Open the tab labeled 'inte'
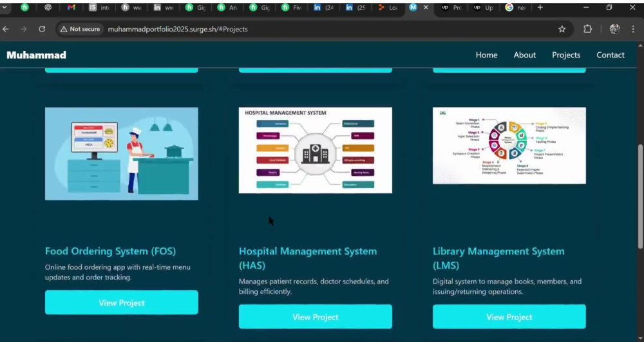The width and height of the screenshot is (644, 342). 100,7
